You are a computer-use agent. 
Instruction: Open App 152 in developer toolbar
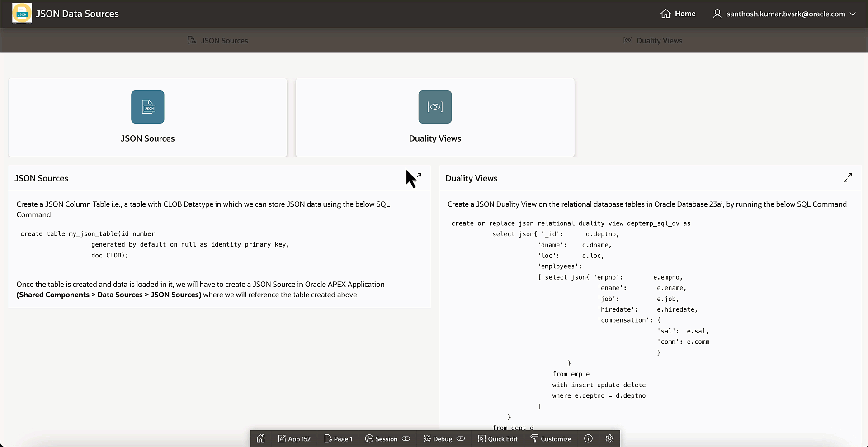pos(294,438)
